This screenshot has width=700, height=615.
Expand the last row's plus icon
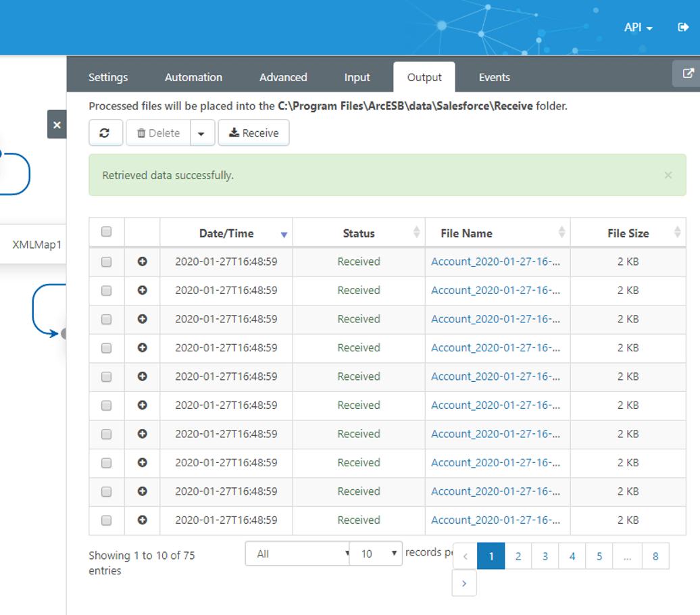142,520
